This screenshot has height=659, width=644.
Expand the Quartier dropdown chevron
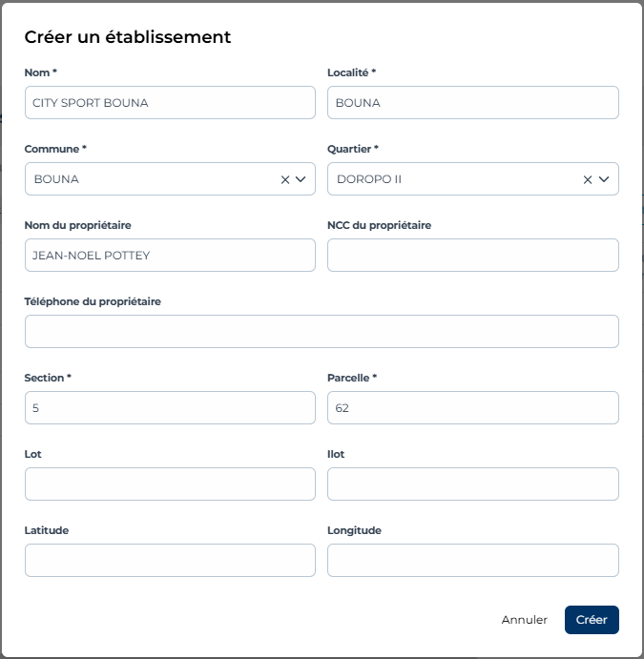point(604,179)
